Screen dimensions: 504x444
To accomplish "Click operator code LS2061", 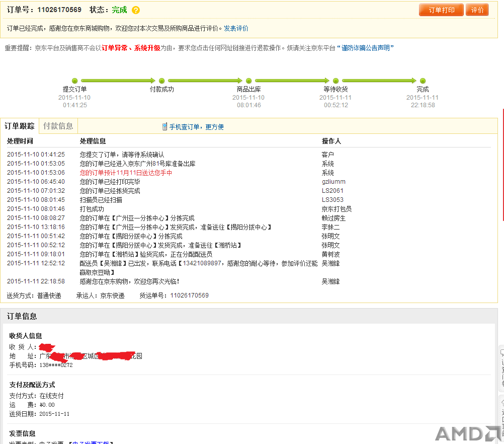I will pyautogui.click(x=332, y=191).
